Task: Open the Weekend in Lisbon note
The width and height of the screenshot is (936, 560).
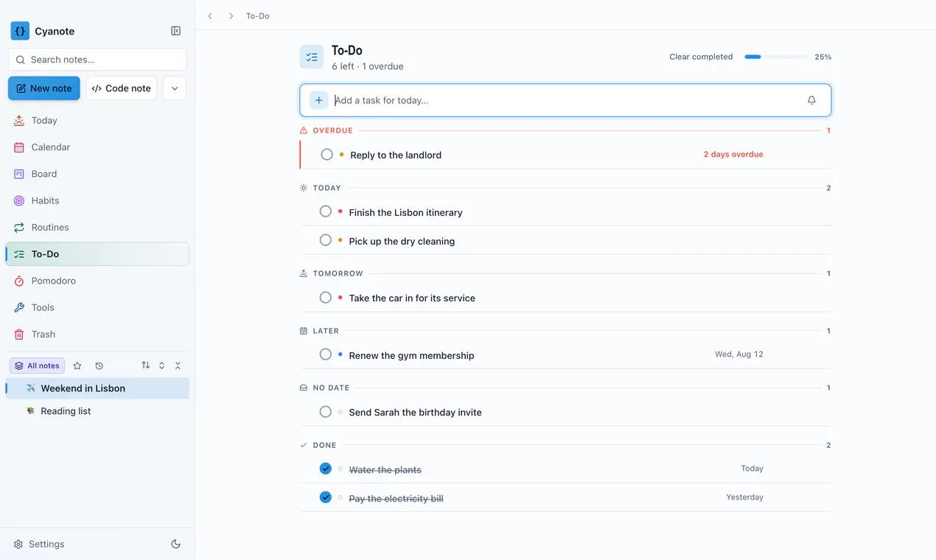Action: (x=97, y=388)
